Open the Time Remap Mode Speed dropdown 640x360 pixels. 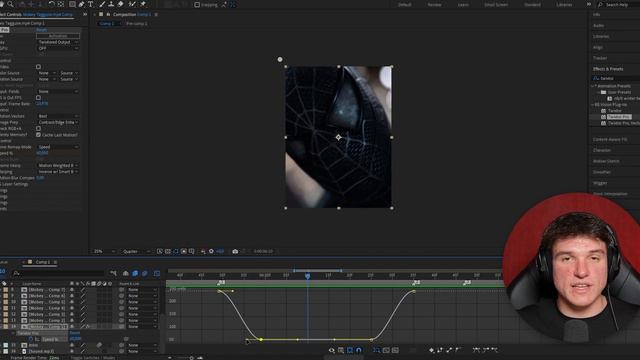click(58, 147)
